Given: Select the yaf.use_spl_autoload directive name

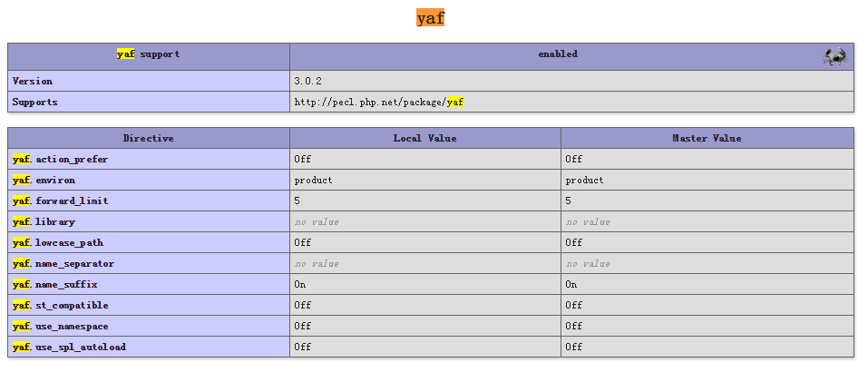Looking at the screenshot, I should coord(69,348).
